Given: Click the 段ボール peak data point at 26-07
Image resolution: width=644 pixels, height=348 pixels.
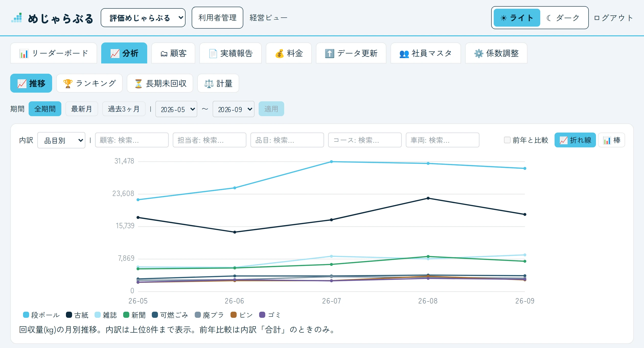Looking at the screenshot, I should click(x=331, y=162).
